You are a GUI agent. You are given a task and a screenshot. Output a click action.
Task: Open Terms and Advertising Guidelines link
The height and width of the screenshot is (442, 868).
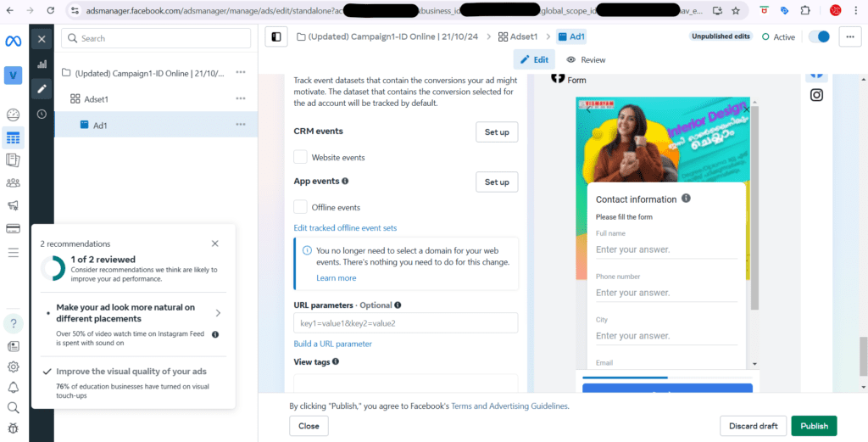509,406
